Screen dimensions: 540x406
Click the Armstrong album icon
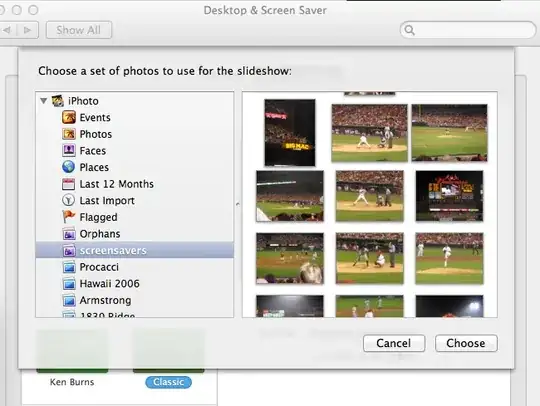click(69, 300)
